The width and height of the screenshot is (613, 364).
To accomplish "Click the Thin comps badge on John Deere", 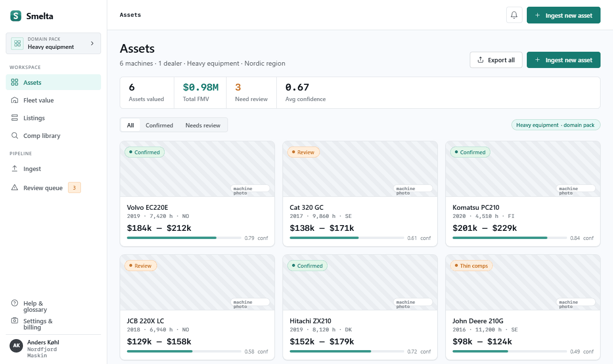I will click(x=472, y=266).
